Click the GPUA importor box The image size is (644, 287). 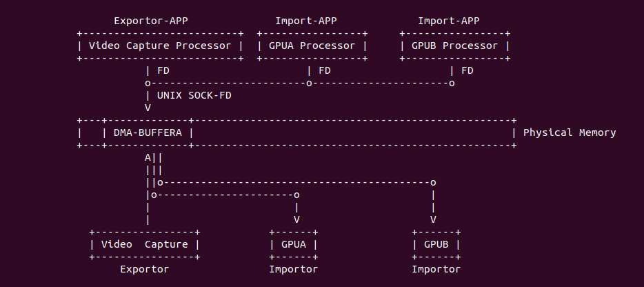pyautogui.click(x=294, y=244)
